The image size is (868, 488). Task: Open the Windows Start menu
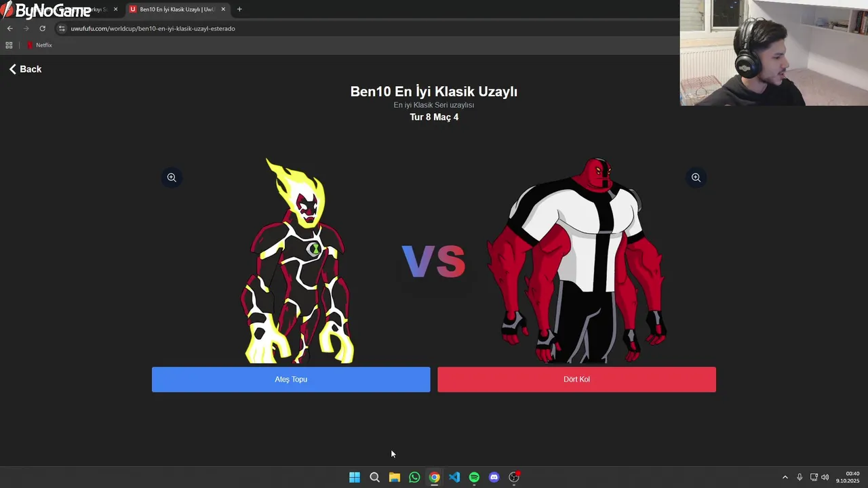[x=355, y=477]
